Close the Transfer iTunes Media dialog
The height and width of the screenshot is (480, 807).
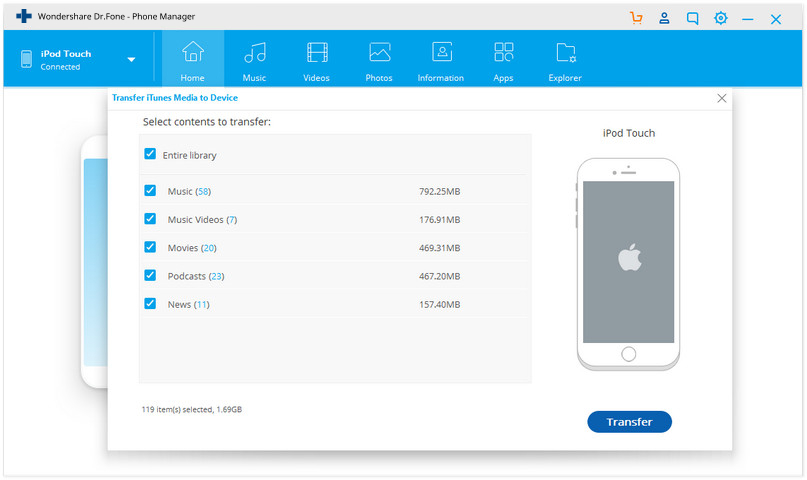pos(722,98)
